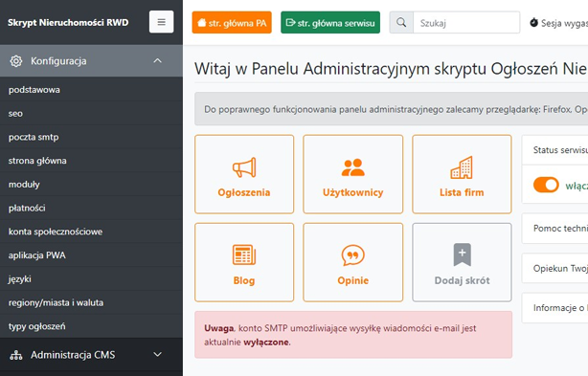Open the Użytkownicy label link
The image size is (588, 376).
point(352,192)
